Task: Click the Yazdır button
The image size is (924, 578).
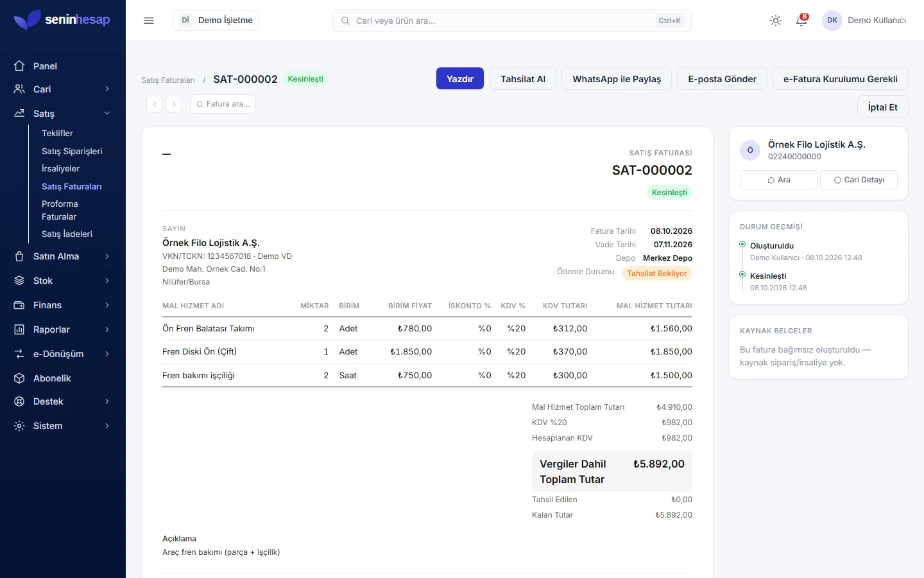Action: (x=460, y=79)
